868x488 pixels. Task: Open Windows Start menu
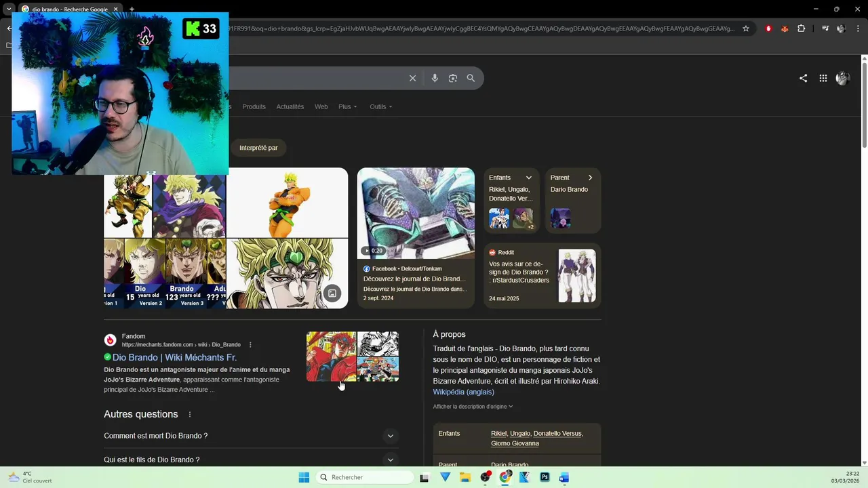click(304, 477)
